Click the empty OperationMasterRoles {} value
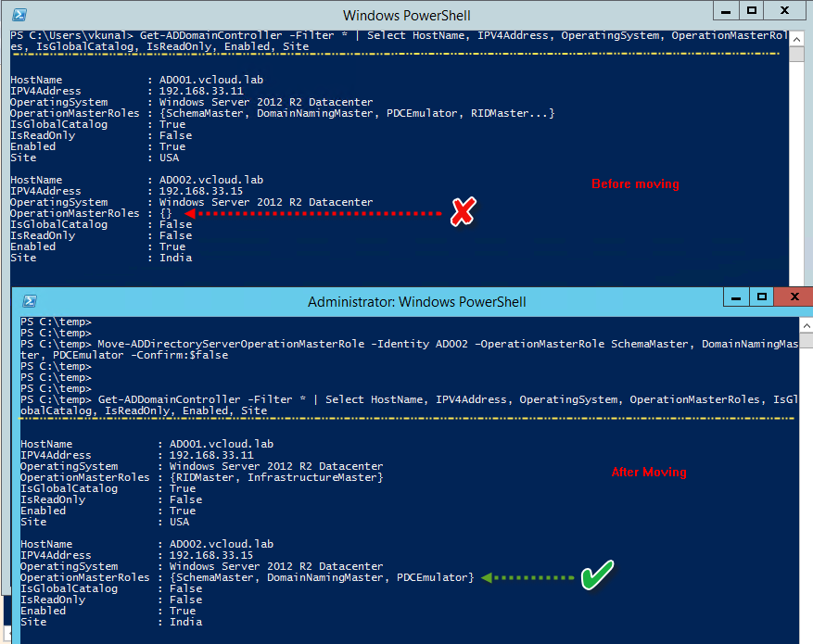 [168, 213]
